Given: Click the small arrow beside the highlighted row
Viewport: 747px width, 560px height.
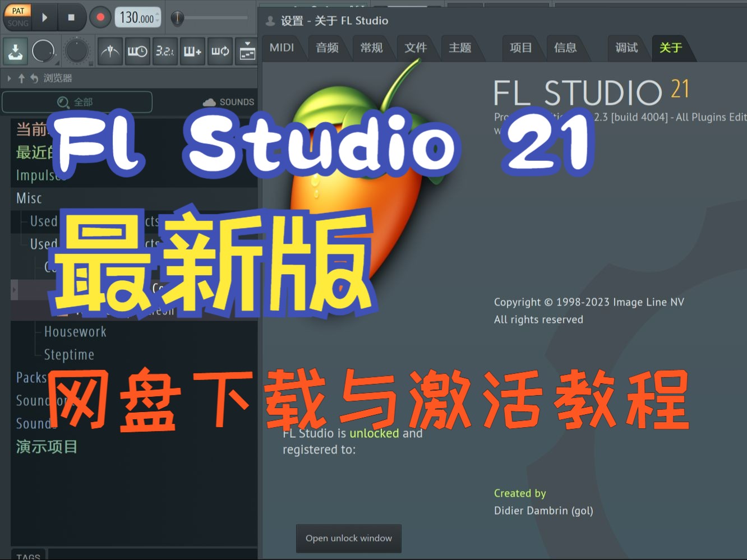Looking at the screenshot, I should [14, 290].
